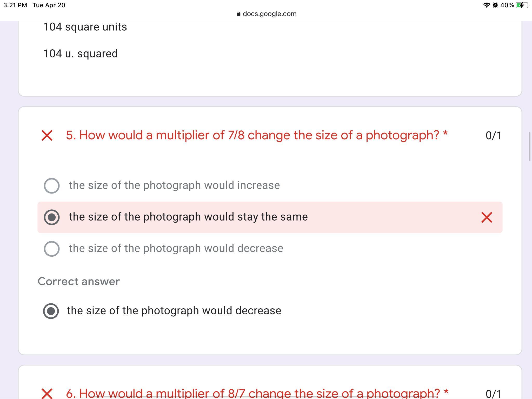Click the red X beside question 6
The image size is (532, 399).
(47, 393)
